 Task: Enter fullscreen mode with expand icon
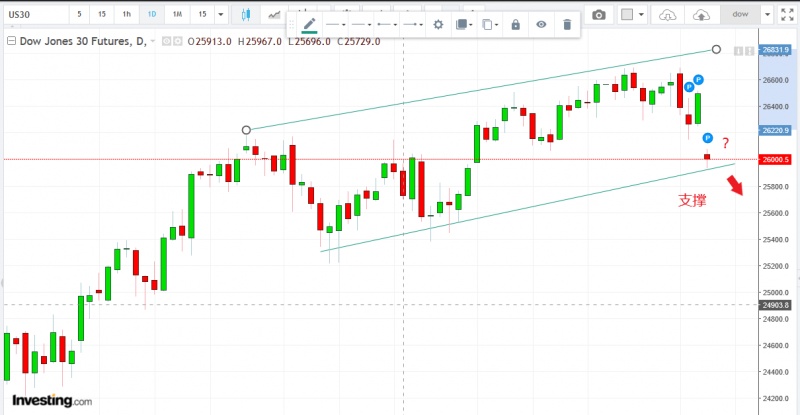pos(789,15)
